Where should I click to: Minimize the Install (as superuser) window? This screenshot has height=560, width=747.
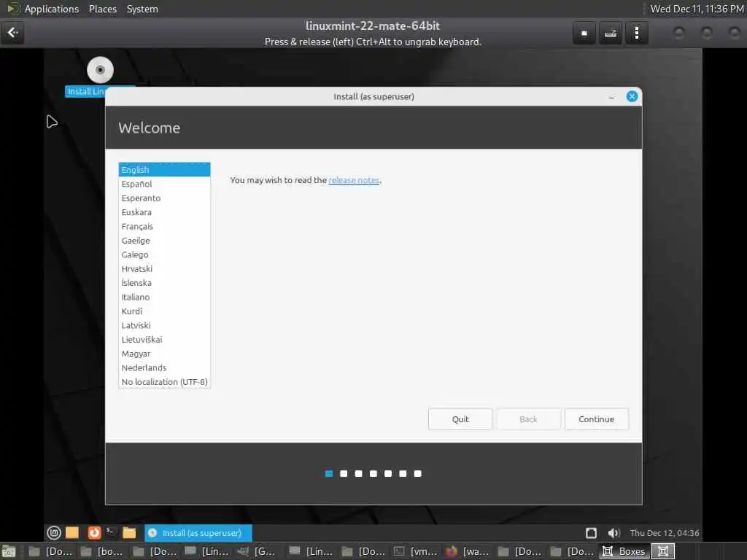pyautogui.click(x=611, y=97)
